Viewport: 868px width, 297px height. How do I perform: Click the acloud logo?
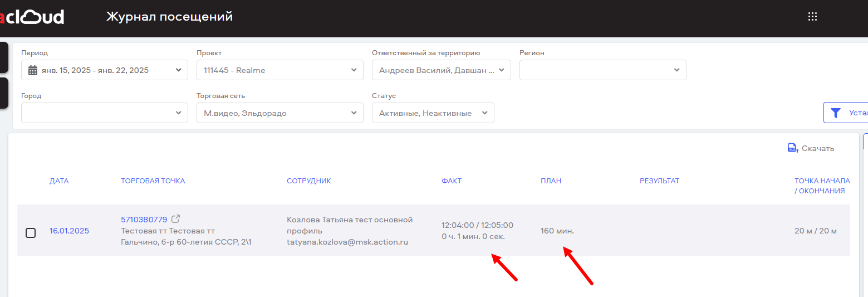point(32,17)
